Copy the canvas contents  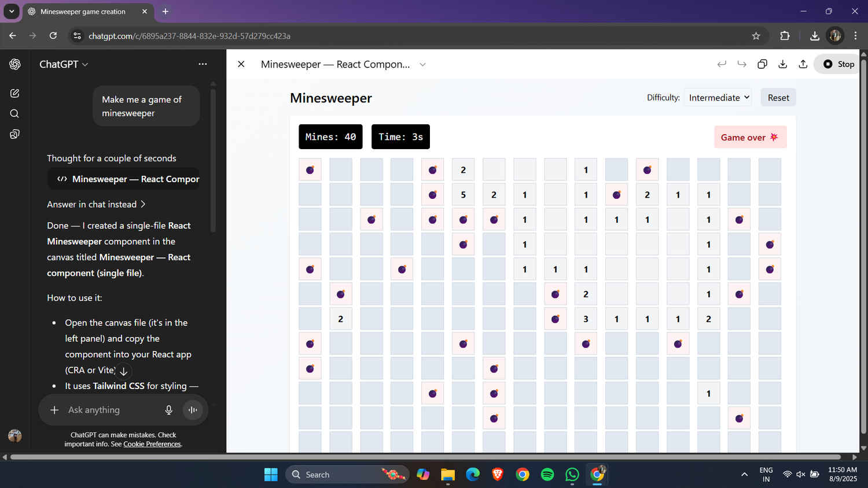[762, 64]
